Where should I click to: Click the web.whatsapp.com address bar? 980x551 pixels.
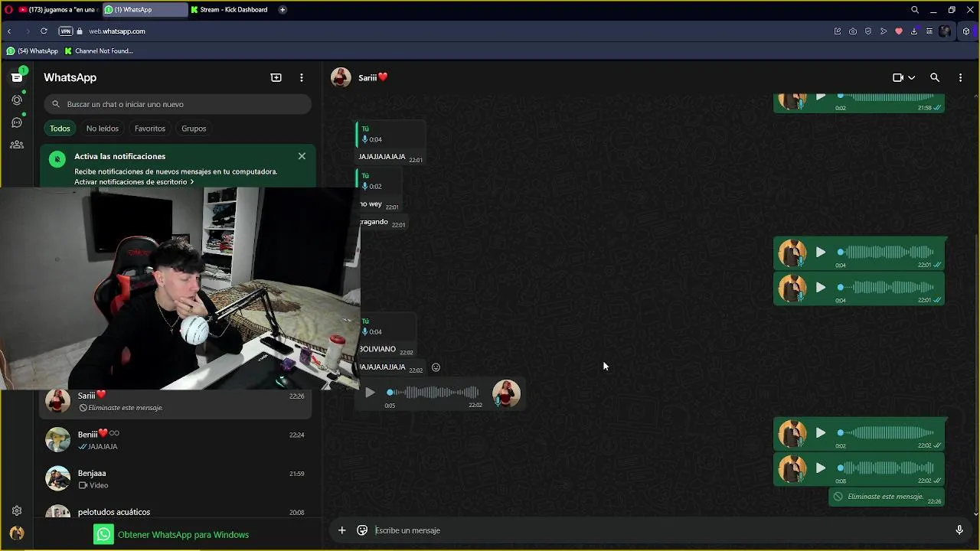[117, 31]
